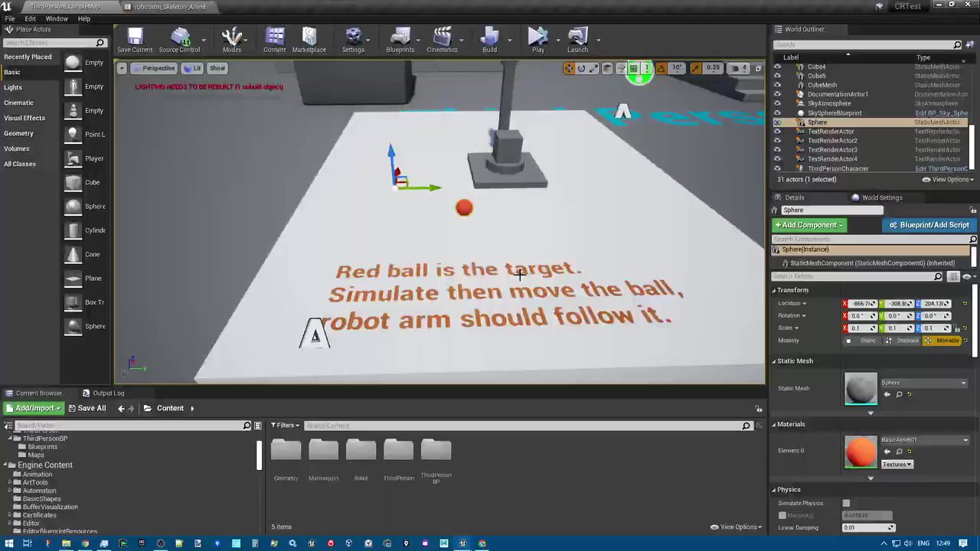Open the Edit menu
Image resolution: width=980 pixels, height=551 pixels.
click(29, 18)
